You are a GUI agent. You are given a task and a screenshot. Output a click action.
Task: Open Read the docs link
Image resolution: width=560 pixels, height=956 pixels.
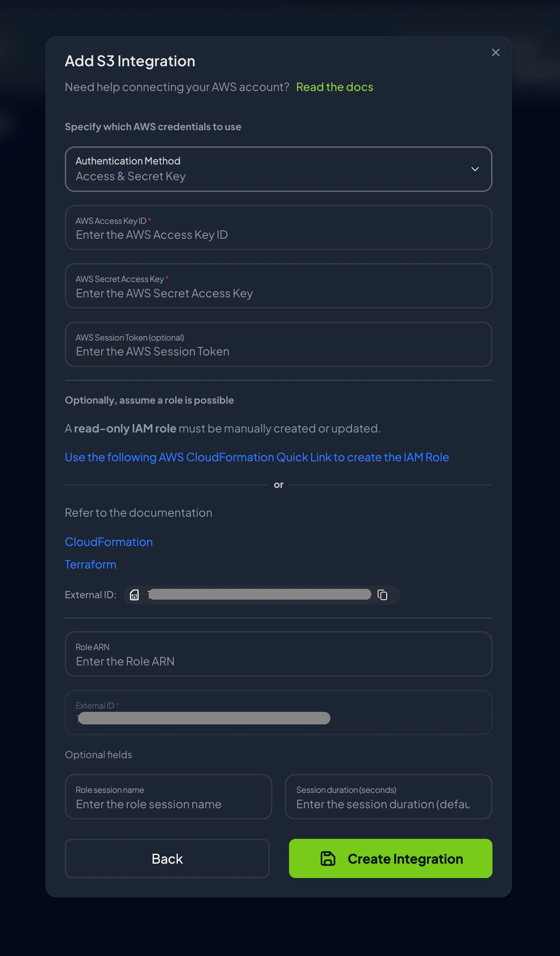point(334,86)
